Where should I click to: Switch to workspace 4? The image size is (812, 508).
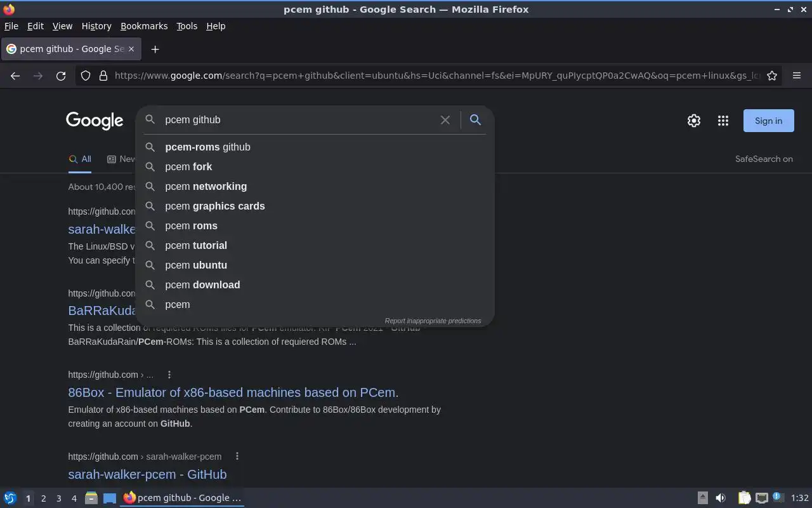tap(74, 498)
